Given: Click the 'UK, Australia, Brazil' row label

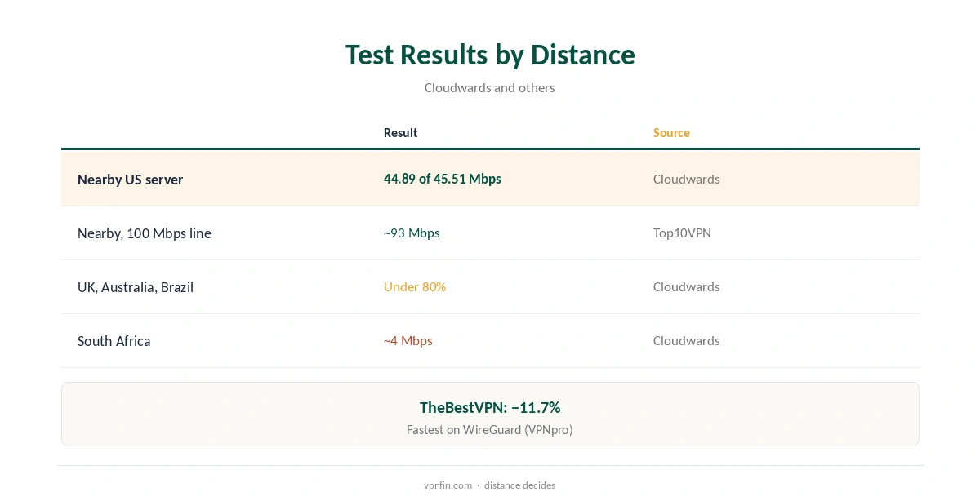Looking at the screenshot, I should click(136, 287).
